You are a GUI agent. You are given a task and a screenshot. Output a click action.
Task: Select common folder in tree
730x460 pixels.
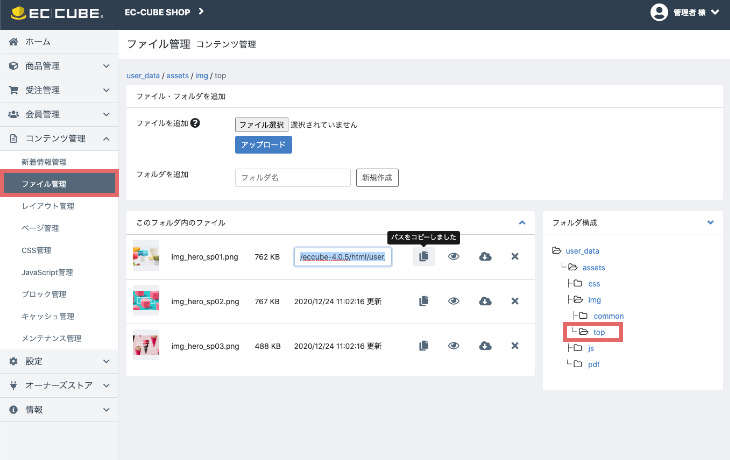click(608, 316)
